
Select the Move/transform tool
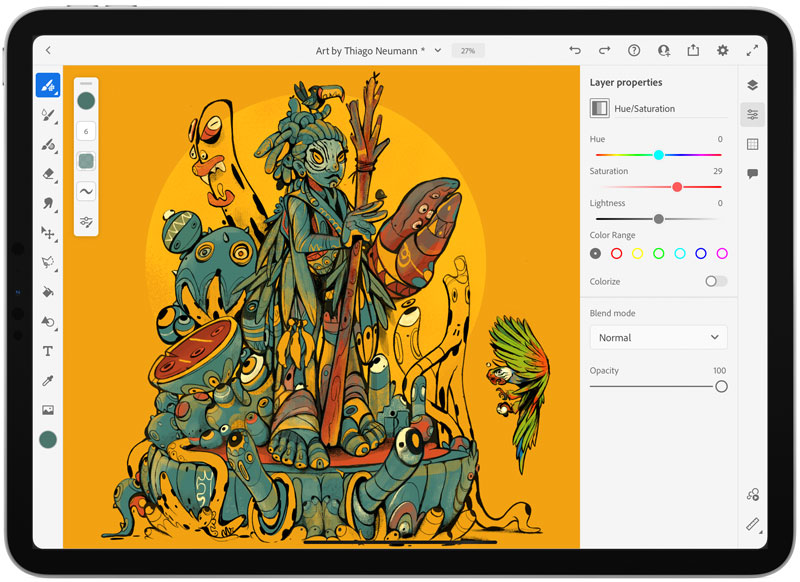48,233
